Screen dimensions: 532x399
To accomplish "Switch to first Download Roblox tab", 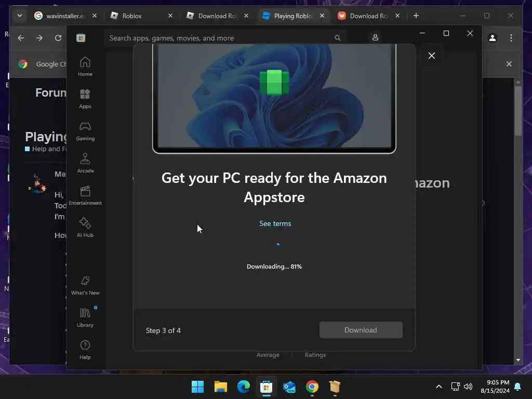I will 217,16.
